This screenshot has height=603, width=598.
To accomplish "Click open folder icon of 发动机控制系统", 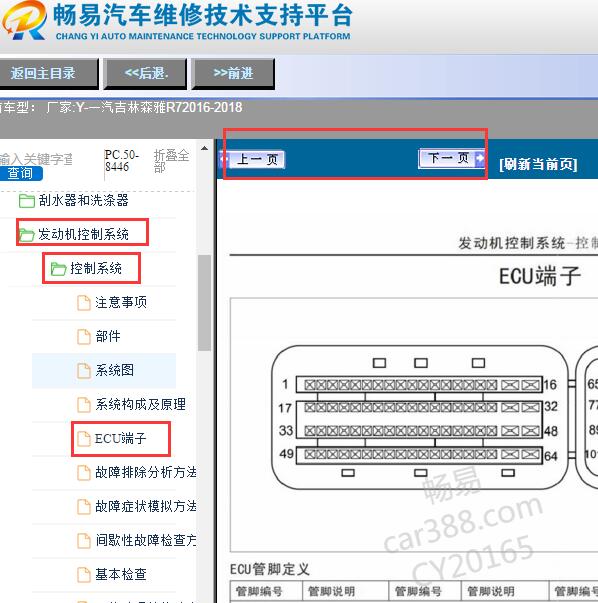I will 26,235.
